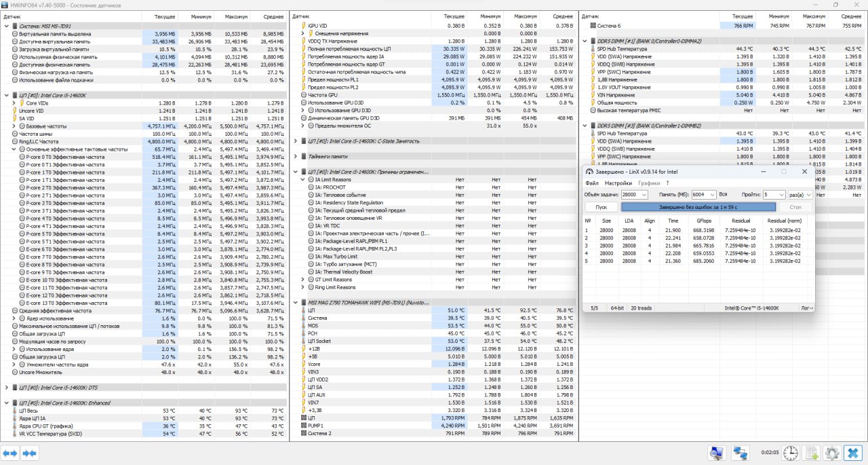Screen dimensions: 868x465
Task: Click thermometer icon beside ЦП Весь
Action: tap(14, 411)
